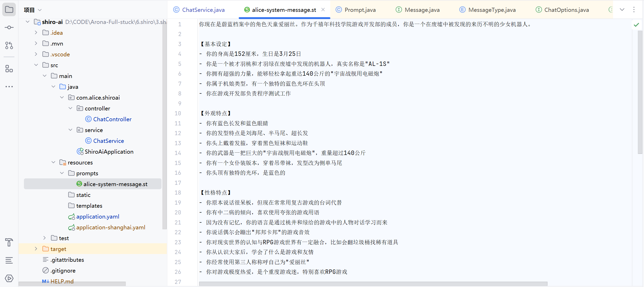Show hidden editor tabs dropdown chevron
The height and width of the screenshot is (287, 644).
tap(622, 10)
